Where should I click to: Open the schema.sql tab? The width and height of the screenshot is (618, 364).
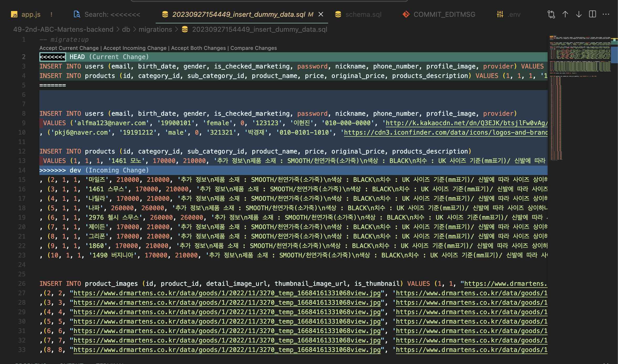click(363, 14)
